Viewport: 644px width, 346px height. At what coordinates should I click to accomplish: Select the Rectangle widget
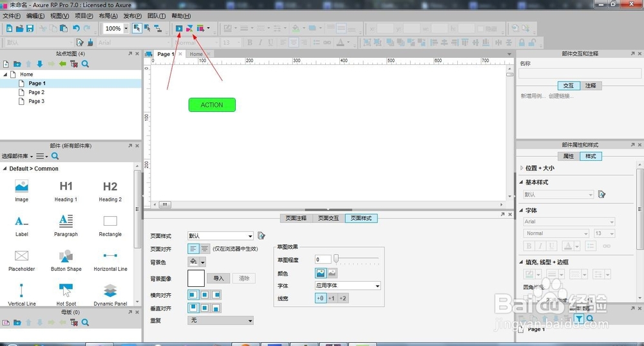coord(110,226)
